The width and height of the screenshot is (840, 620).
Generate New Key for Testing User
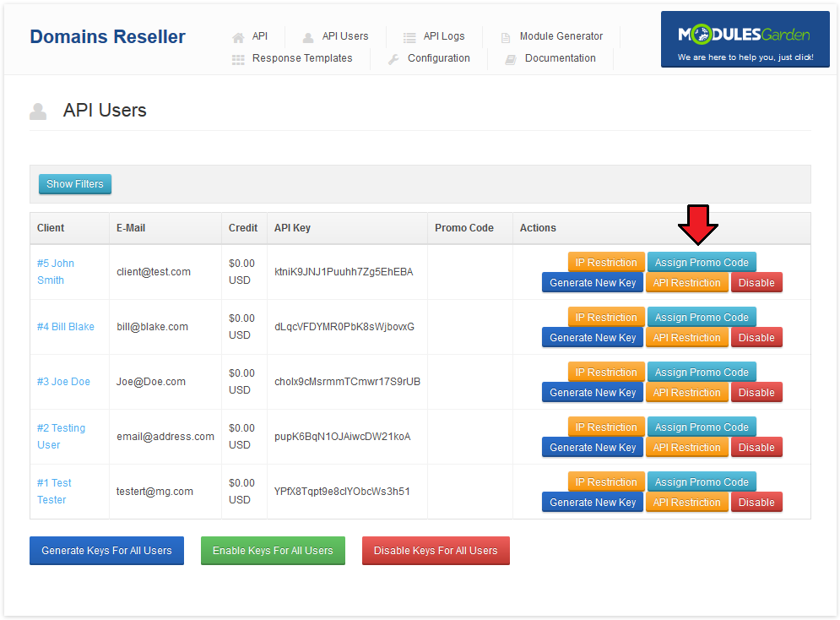pyautogui.click(x=593, y=448)
